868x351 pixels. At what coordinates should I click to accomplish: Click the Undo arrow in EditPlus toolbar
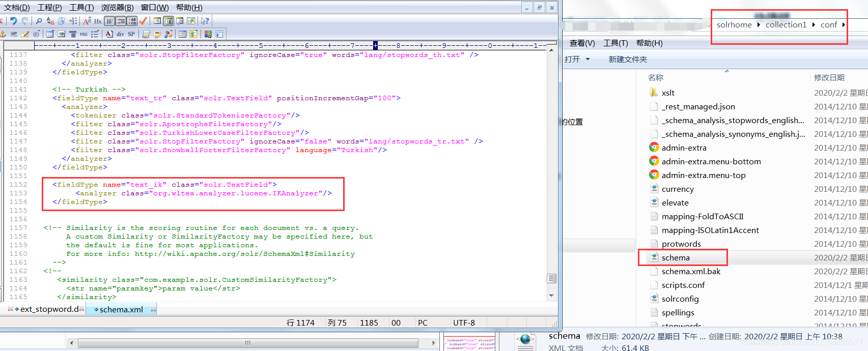(13, 21)
